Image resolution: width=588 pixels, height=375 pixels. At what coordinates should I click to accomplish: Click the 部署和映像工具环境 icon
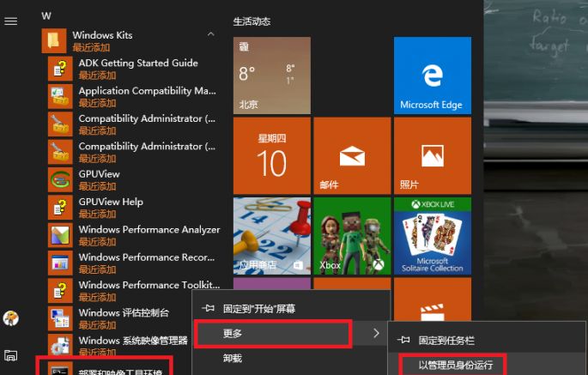tap(60, 369)
